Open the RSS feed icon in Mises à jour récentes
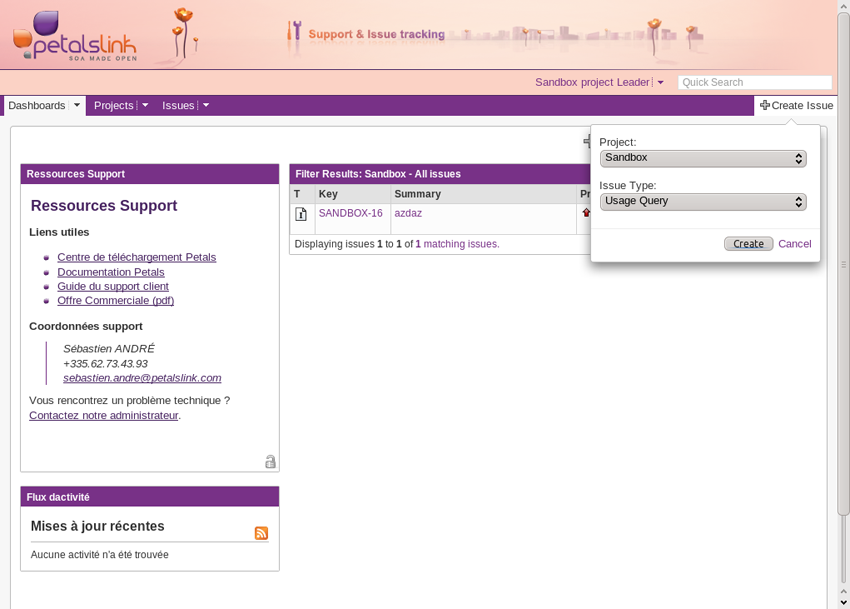This screenshot has height=609, width=850. coord(261,533)
